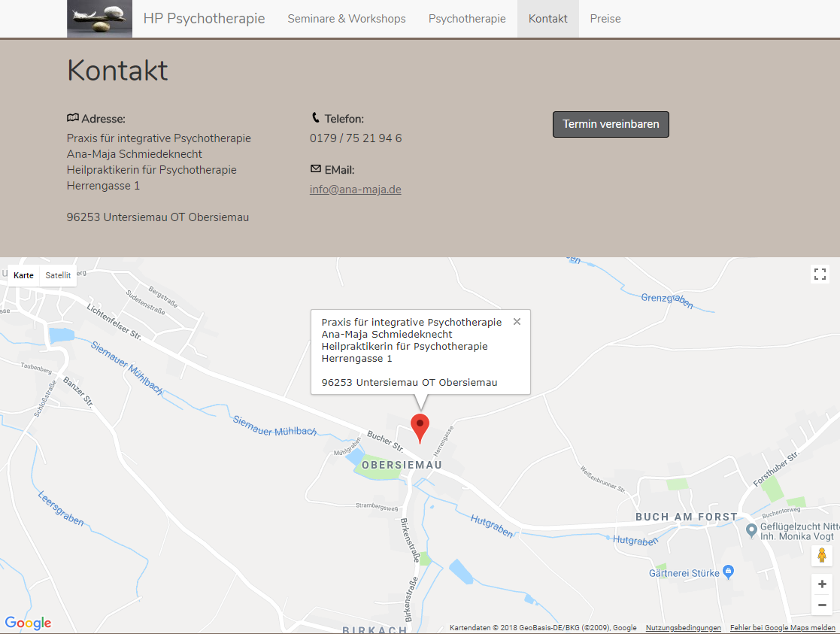Click the BUCH AM FORST map label
This screenshot has height=634, width=840.
tap(687, 517)
